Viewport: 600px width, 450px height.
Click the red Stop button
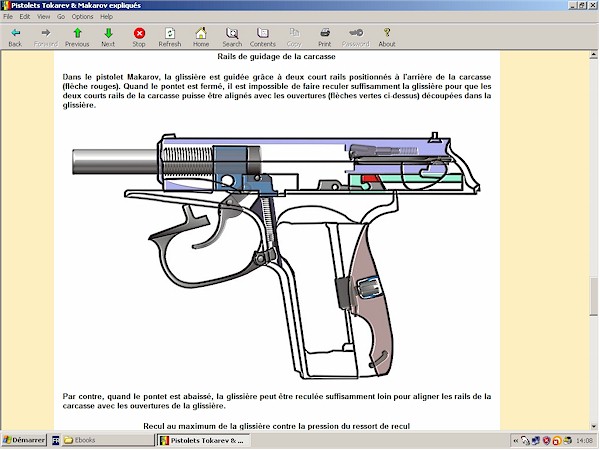139,37
